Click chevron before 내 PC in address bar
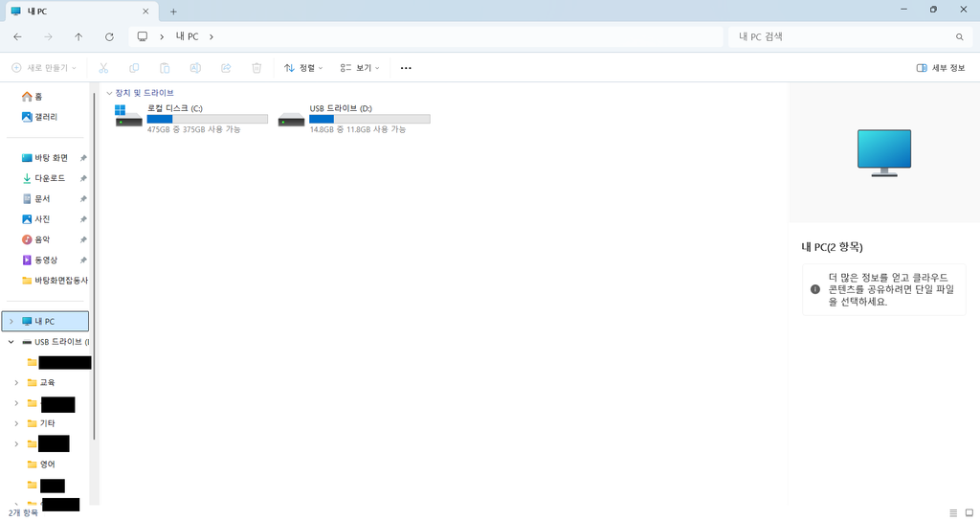Screen dimensions: 980x521 tap(161, 37)
